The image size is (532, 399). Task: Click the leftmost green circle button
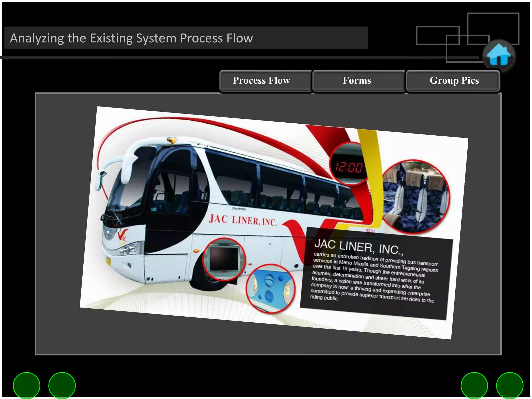pos(26,386)
